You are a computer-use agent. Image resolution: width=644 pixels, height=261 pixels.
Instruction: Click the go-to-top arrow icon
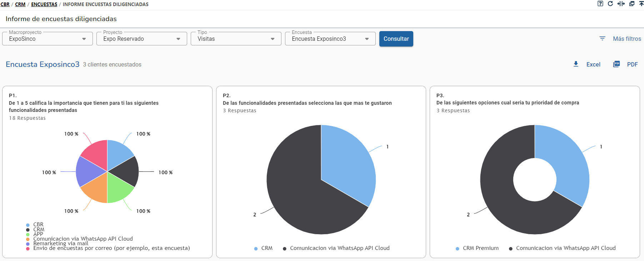point(641,4)
